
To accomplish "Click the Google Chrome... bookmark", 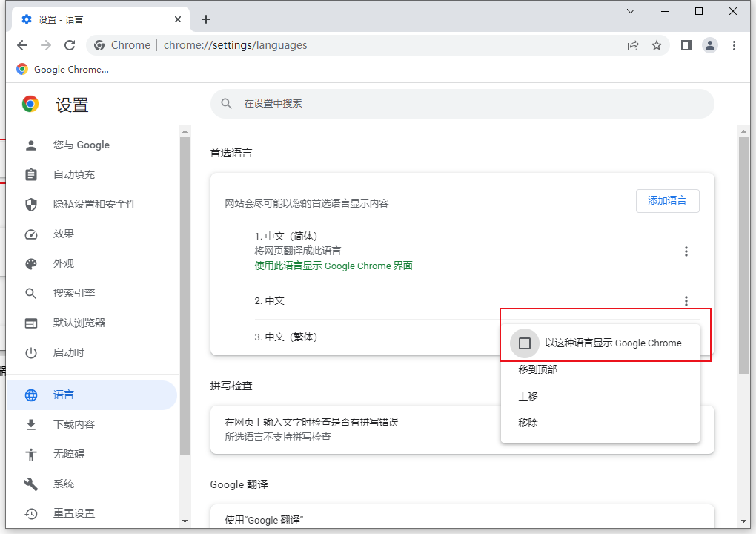I will (63, 70).
